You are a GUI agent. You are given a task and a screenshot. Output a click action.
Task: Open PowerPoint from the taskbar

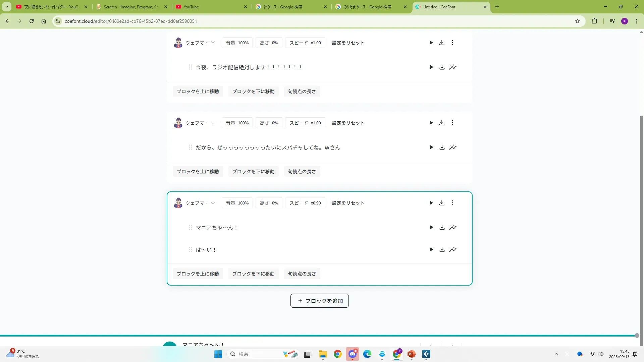(x=411, y=354)
